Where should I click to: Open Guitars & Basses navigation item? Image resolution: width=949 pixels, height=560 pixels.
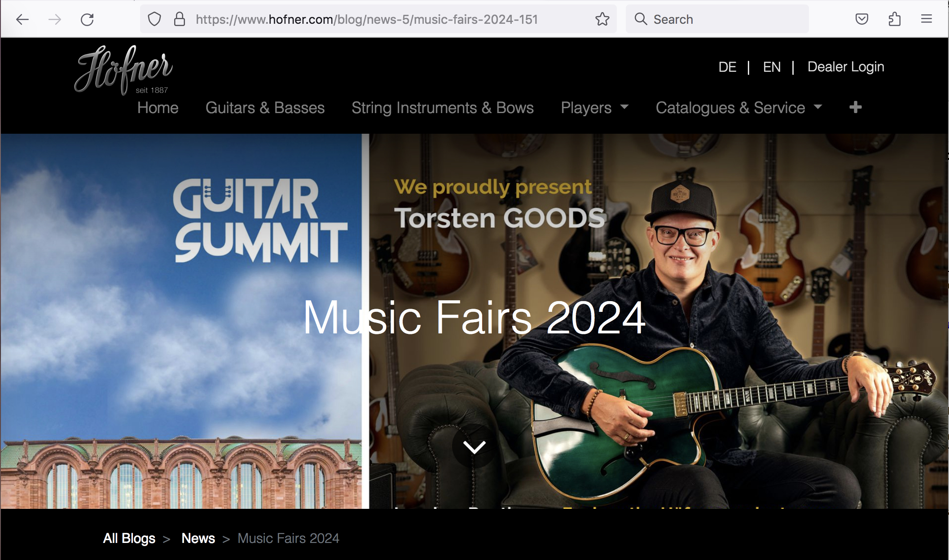click(265, 108)
